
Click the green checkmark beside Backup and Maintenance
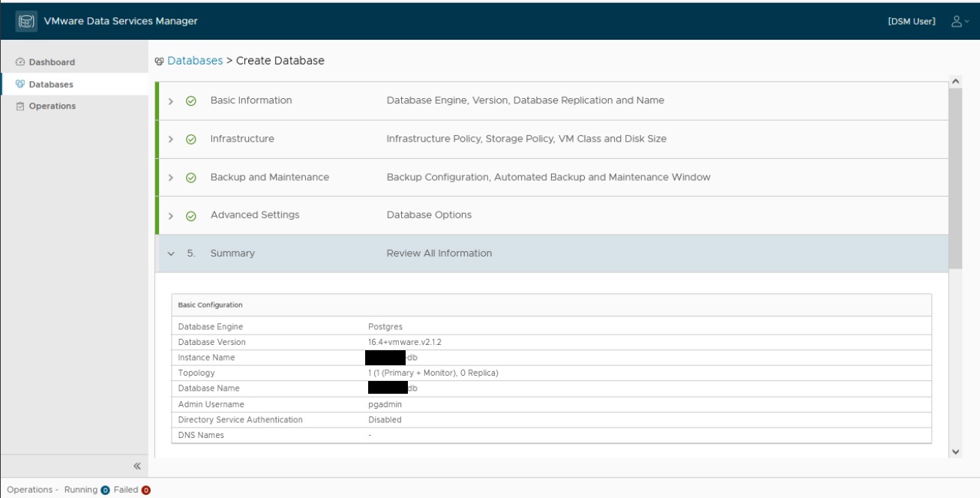(191, 178)
